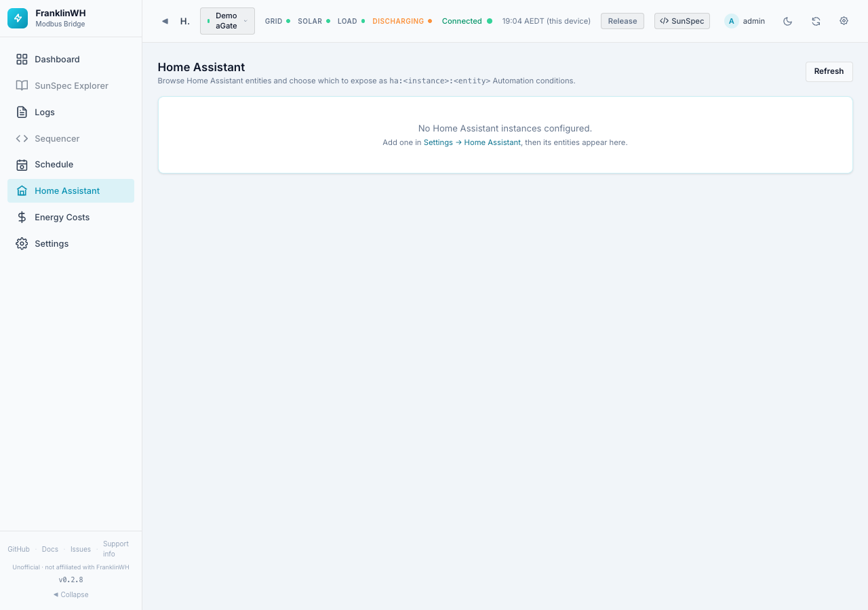Click the refresh arrows icon in top bar
The width and height of the screenshot is (868, 610).
(816, 21)
